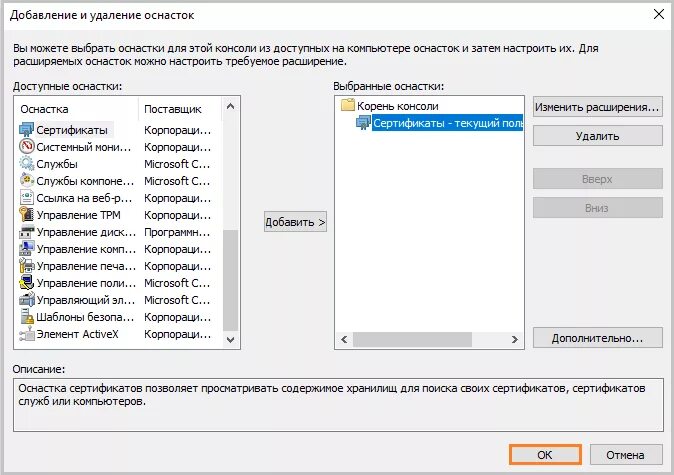Screen dimensions: 674x475
Task: Click selected snap-ins scroll left arrow
Action: pyautogui.click(x=344, y=340)
